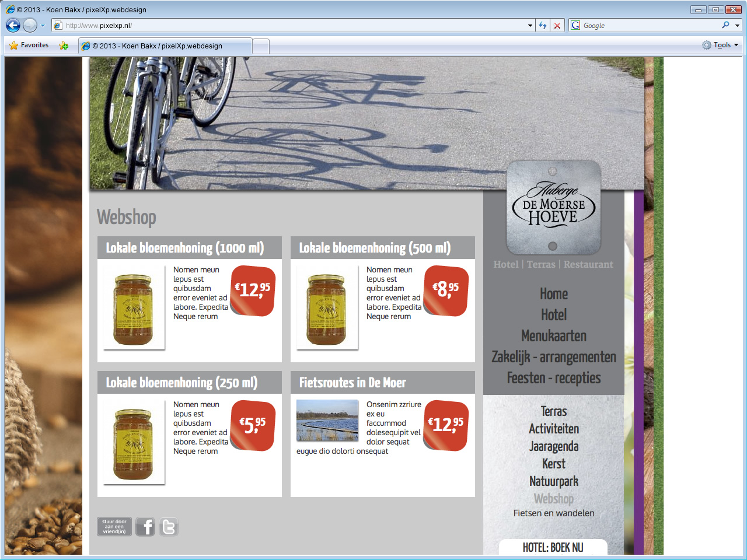This screenshot has height=560, width=747.
Task: Click the 'stuur door aan een vriend(in)' button
Action: [x=114, y=527]
